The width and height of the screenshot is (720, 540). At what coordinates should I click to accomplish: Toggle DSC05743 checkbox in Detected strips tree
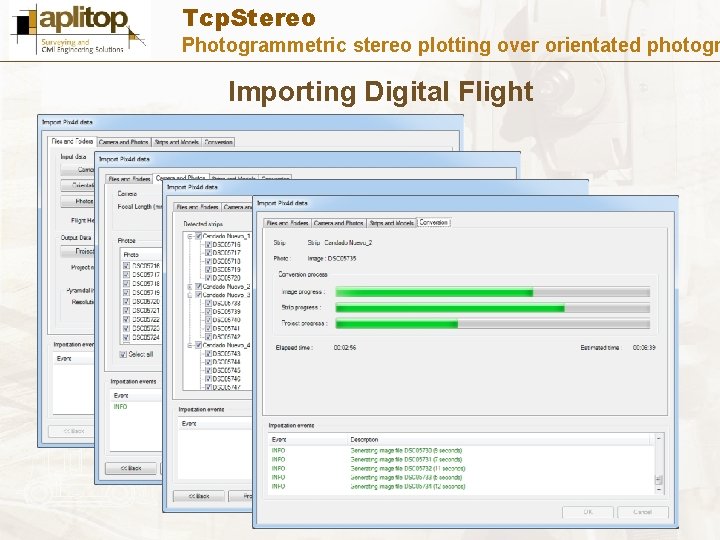[x=208, y=354]
